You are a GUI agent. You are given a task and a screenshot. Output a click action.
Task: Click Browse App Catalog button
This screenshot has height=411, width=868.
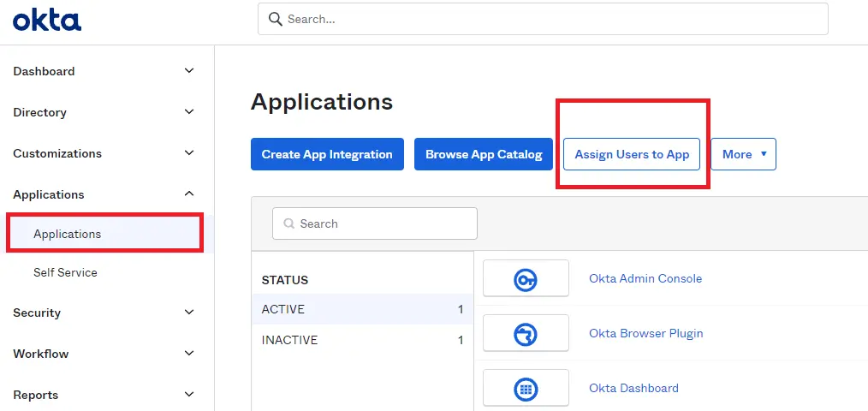click(x=484, y=154)
